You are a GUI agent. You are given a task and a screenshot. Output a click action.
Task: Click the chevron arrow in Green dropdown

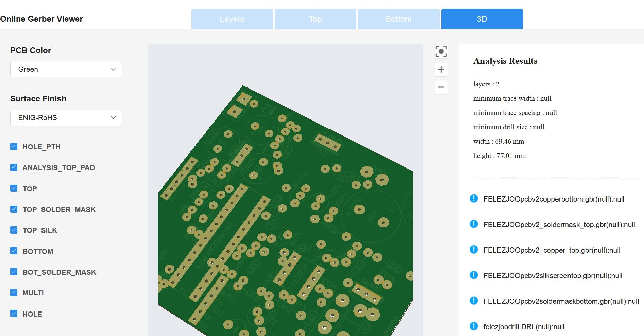113,69
